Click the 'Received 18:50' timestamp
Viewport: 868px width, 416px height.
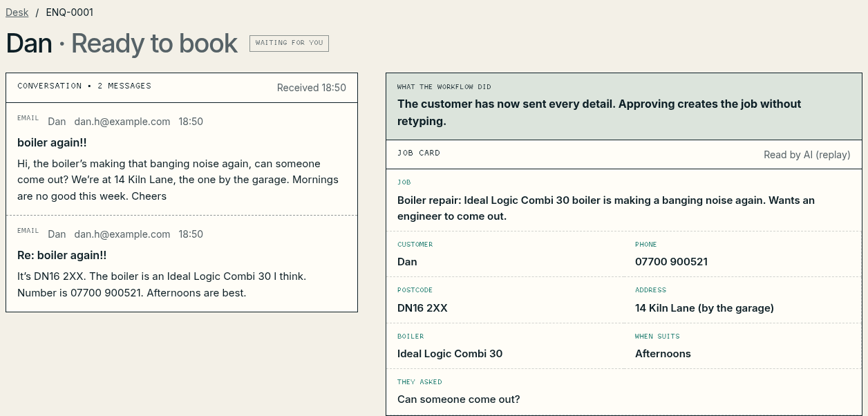pos(312,88)
